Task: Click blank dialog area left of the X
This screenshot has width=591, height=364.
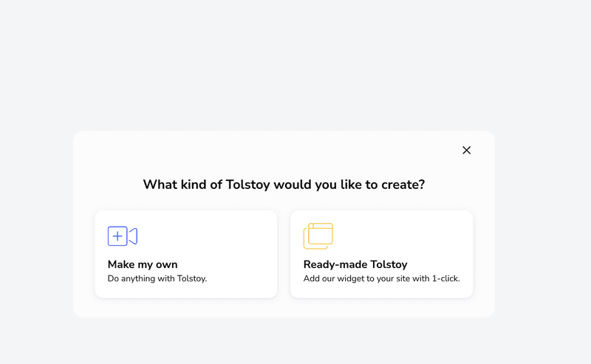Action: pos(369,150)
